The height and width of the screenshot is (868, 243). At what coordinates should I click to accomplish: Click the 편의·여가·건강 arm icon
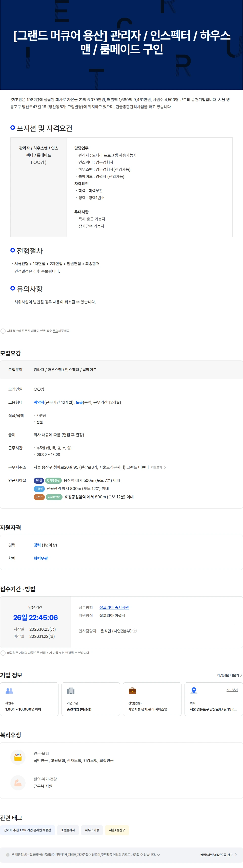coord(18,783)
